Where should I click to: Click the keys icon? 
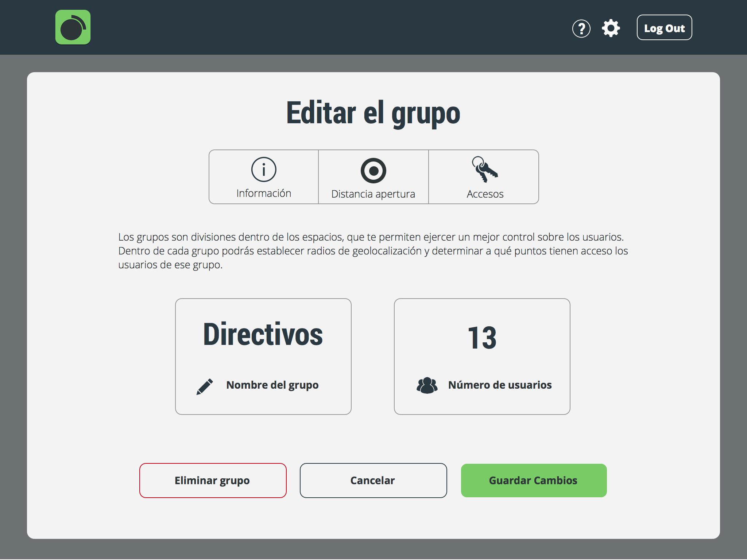(484, 170)
